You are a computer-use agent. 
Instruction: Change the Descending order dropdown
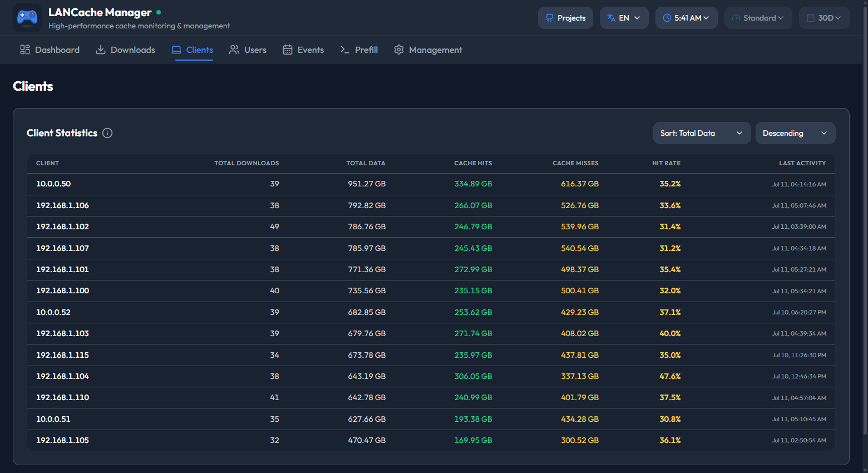tap(795, 133)
